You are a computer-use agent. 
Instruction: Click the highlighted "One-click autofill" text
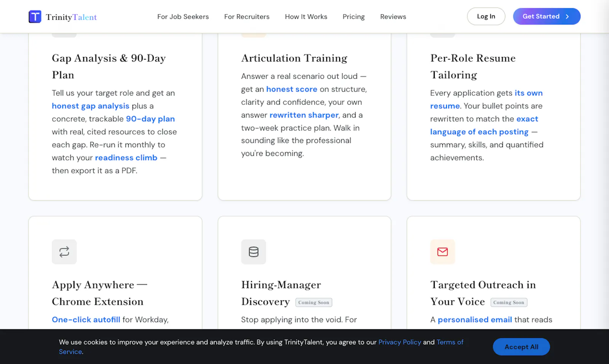pos(86,320)
